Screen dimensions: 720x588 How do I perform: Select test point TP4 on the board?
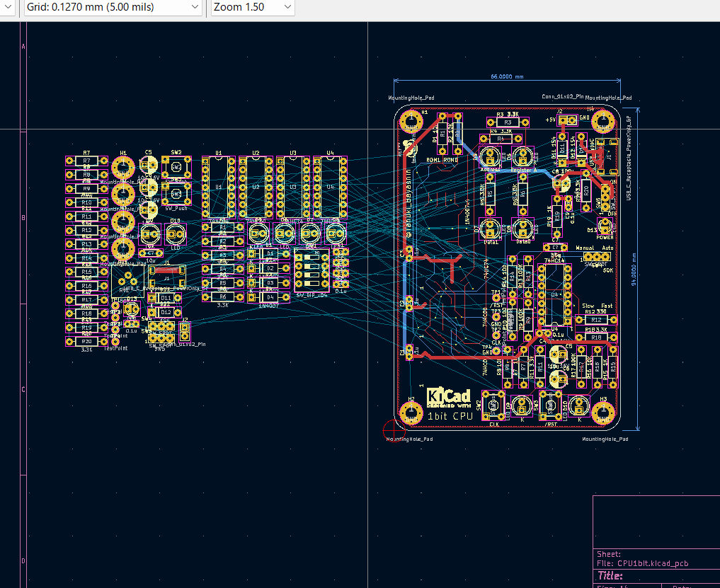click(496, 352)
